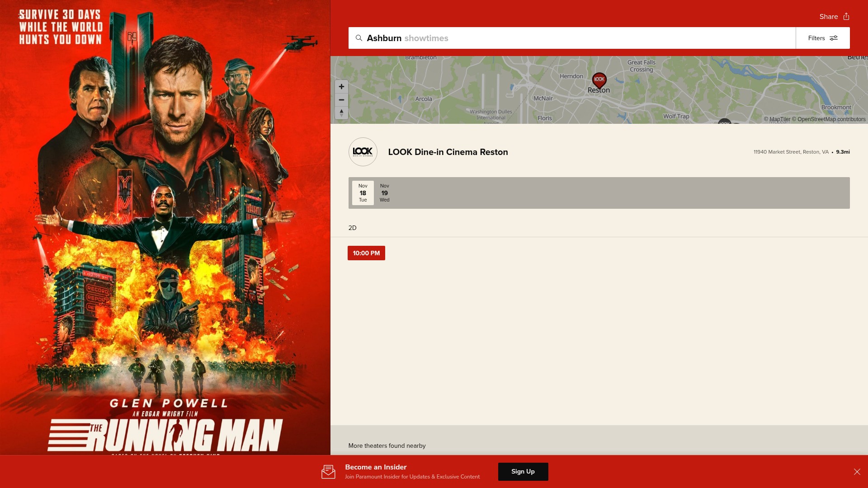This screenshot has height=488, width=868.
Task: Click the Arcola map label
Action: pos(424,99)
